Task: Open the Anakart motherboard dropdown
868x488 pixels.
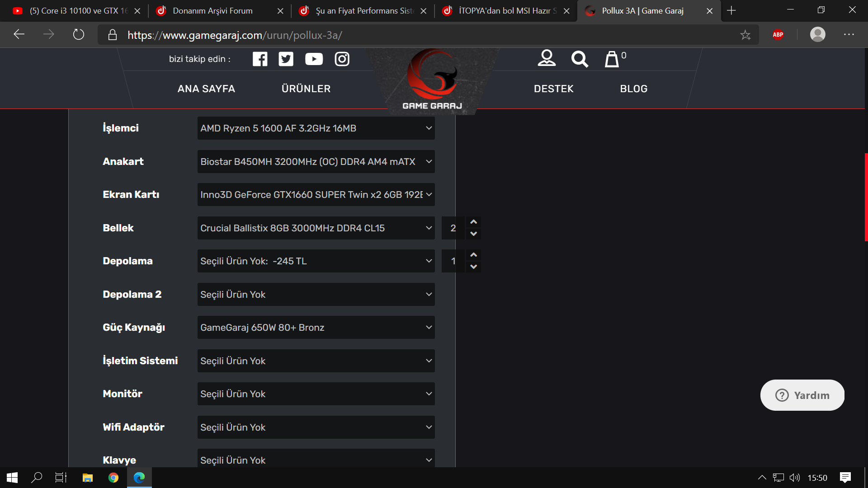Action: point(316,162)
